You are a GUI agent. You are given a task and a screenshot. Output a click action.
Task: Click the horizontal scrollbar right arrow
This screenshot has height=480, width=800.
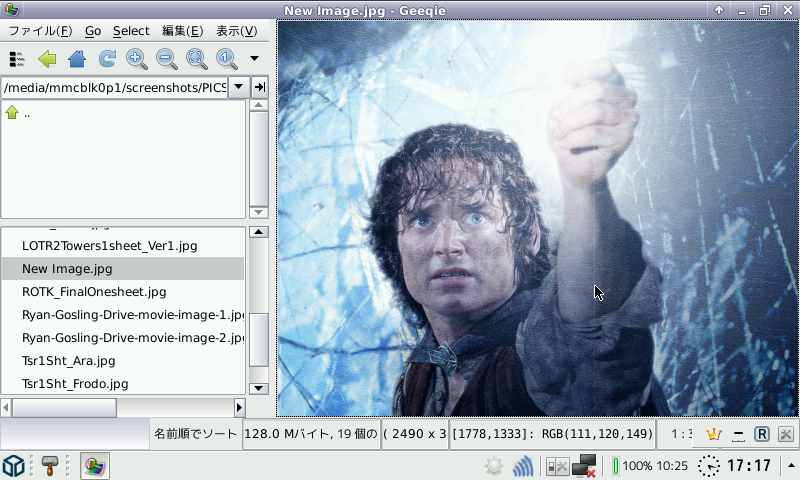[x=239, y=408]
